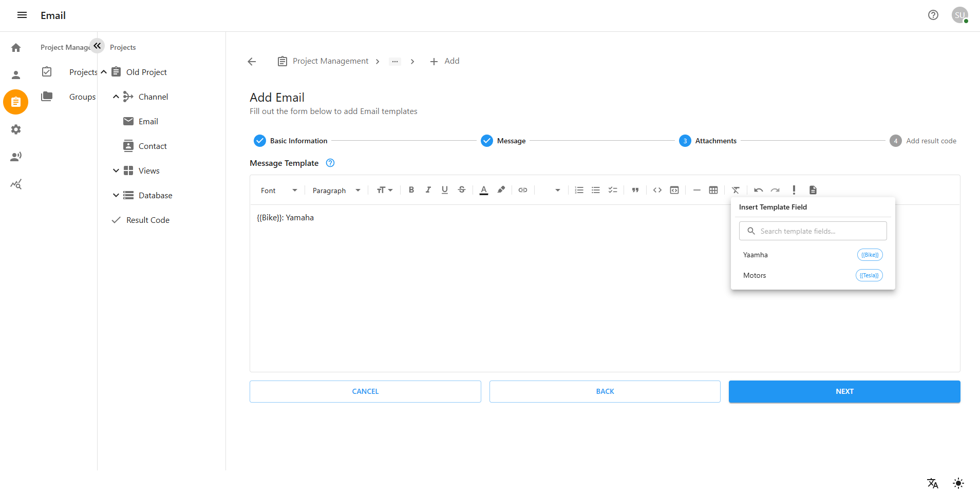Open the font size dropdown
The height and width of the screenshot is (494, 980).
[x=385, y=190]
